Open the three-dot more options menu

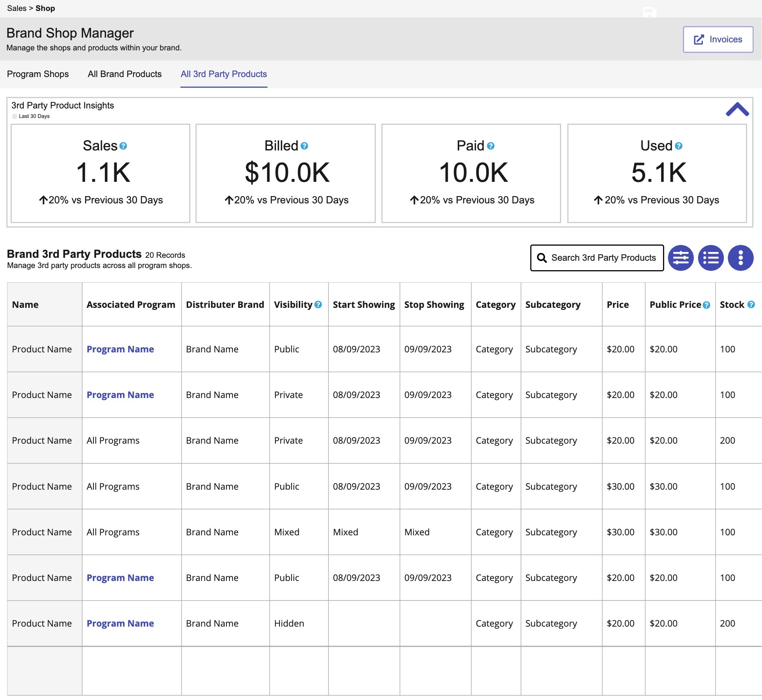740,258
